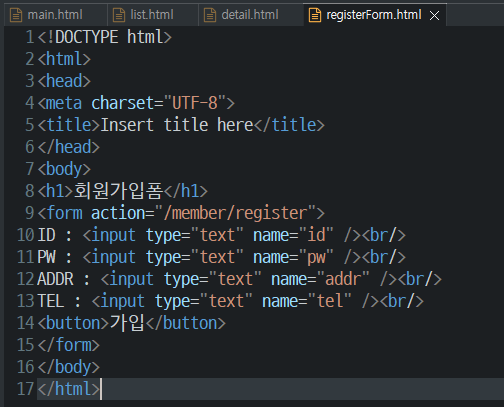
Task: Click the closing </head> tag on line 6
Action: (69, 147)
